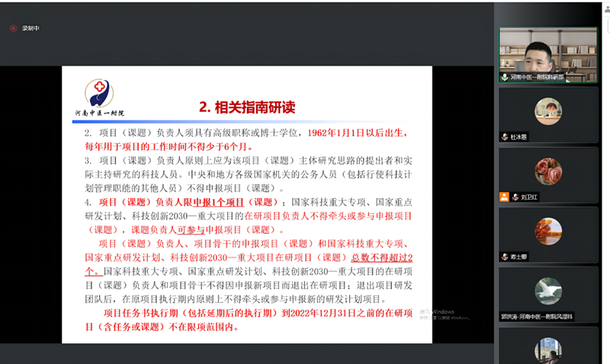Click the slide title 2. 相关指南研读

coord(247,107)
